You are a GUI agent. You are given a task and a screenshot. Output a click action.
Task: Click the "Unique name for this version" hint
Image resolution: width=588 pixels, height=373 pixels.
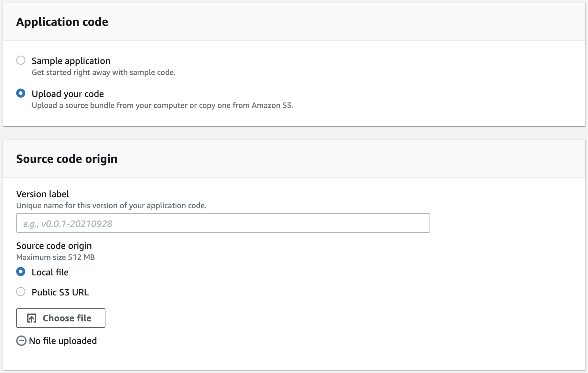coord(111,206)
